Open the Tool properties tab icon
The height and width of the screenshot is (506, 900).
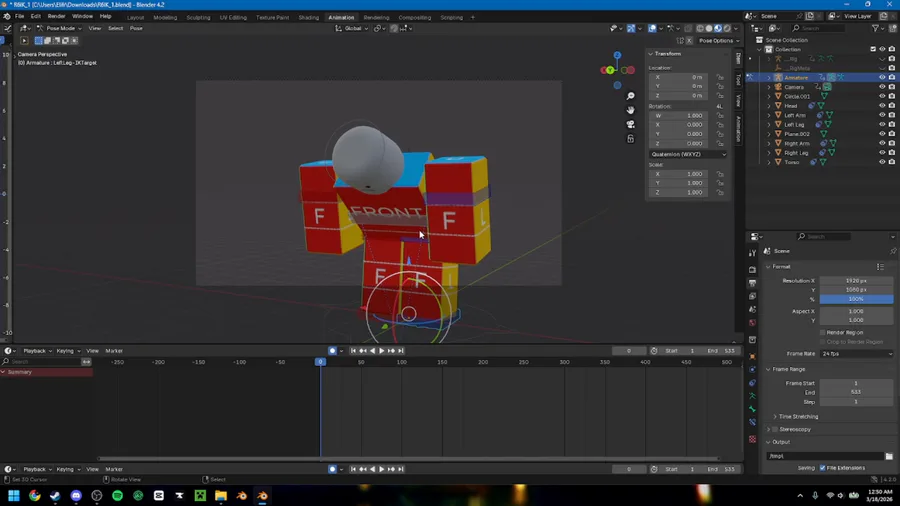tap(752, 253)
